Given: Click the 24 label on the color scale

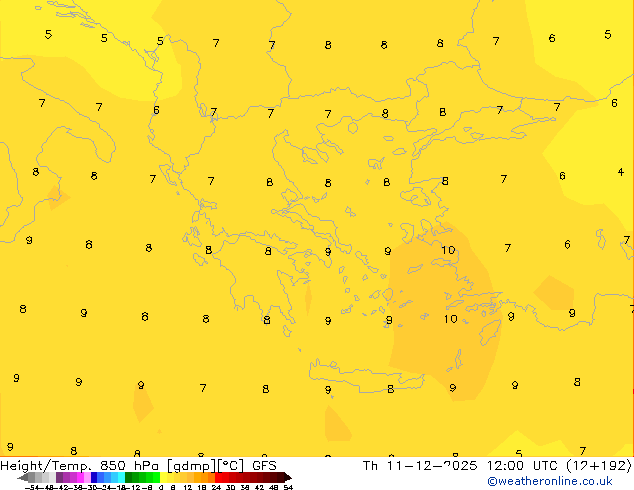Looking at the screenshot, I should [x=216, y=488].
